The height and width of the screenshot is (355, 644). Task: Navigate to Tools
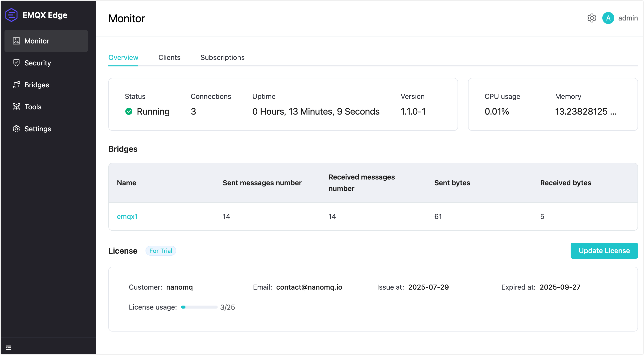coord(46,107)
